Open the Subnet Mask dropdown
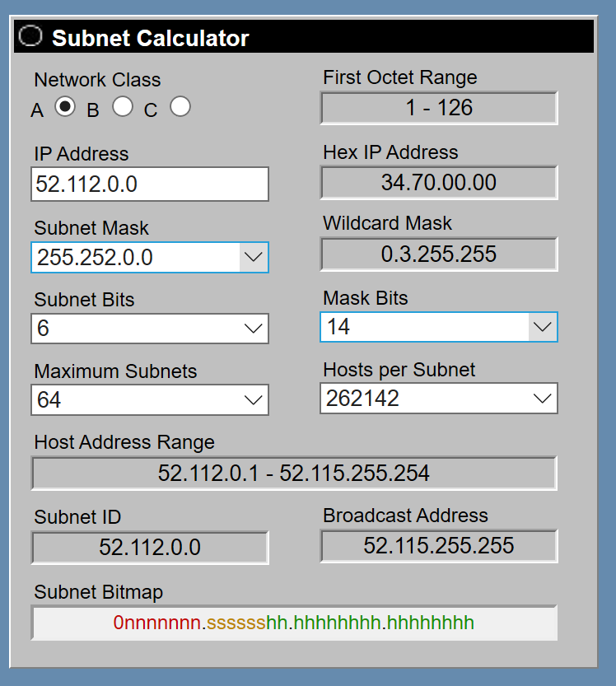 tap(150, 257)
